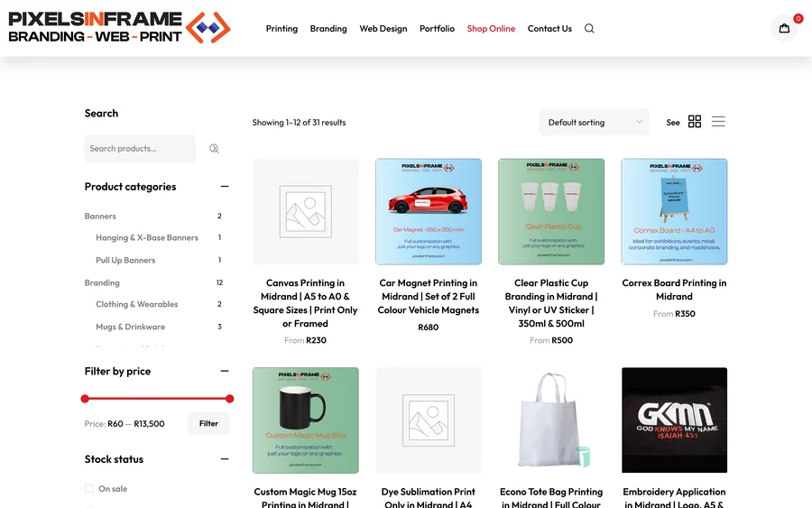Go to the Portfolio page
This screenshot has width=812, height=508.
pyautogui.click(x=437, y=29)
